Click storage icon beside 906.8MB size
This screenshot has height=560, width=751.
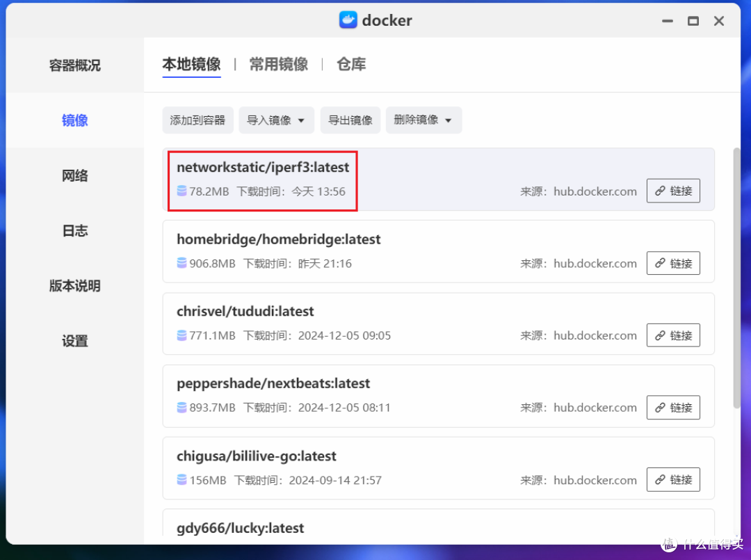coord(182,263)
